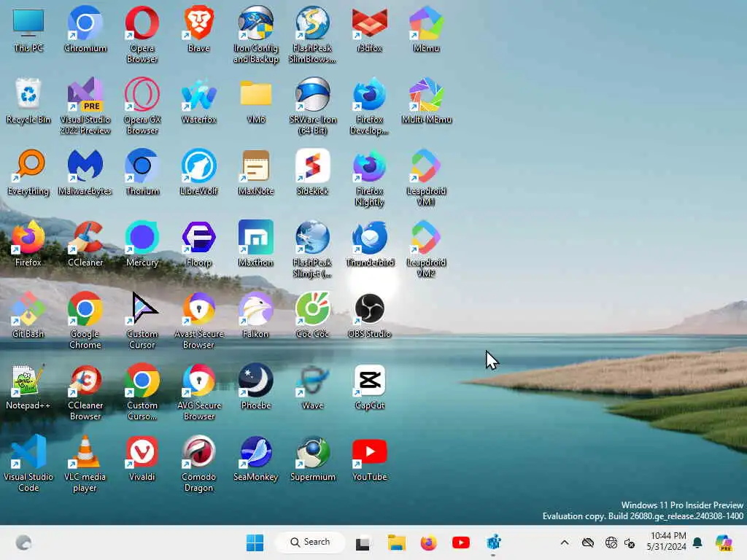Select the Opera GX Browser shortcut
Viewport: 747px width, 560px height.
tap(142, 106)
